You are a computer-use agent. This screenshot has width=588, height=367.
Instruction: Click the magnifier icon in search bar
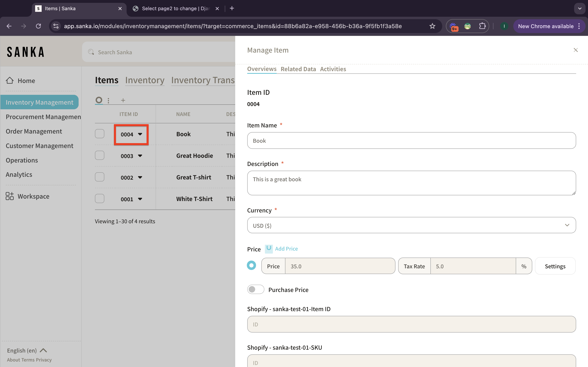click(x=91, y=52)
